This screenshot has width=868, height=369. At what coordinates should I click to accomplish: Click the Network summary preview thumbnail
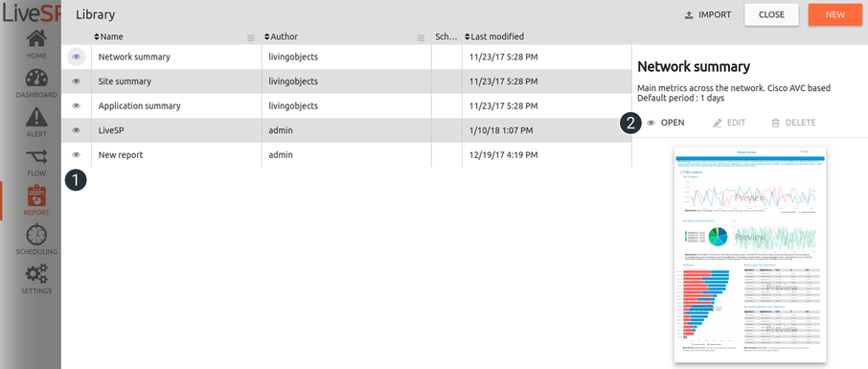tap(749, 255)
